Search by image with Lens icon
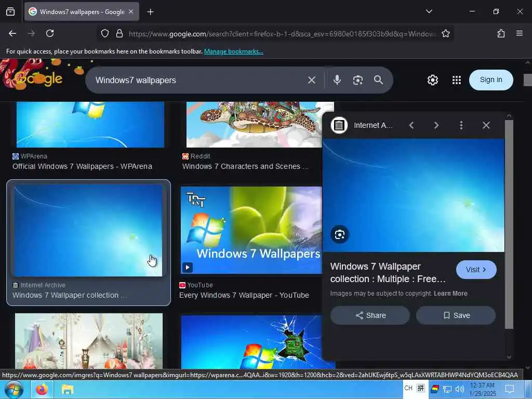This screenshot has width=532, height=399. [x=357, y=80]
